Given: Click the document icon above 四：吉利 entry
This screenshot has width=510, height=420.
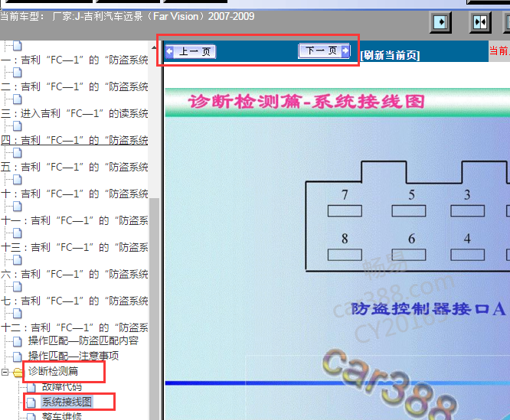Looking at the screenshot, I should (x=18, y=126).
